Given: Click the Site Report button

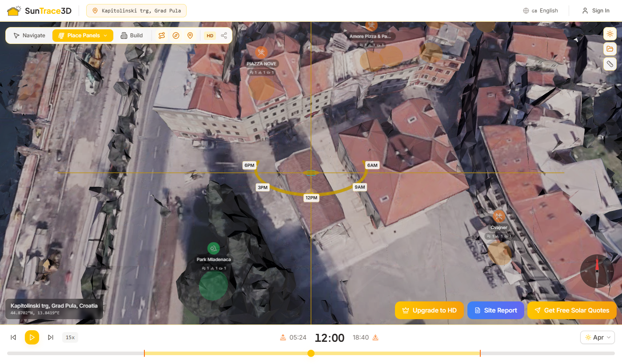Looking at the screenshot, I should (495, 310).
